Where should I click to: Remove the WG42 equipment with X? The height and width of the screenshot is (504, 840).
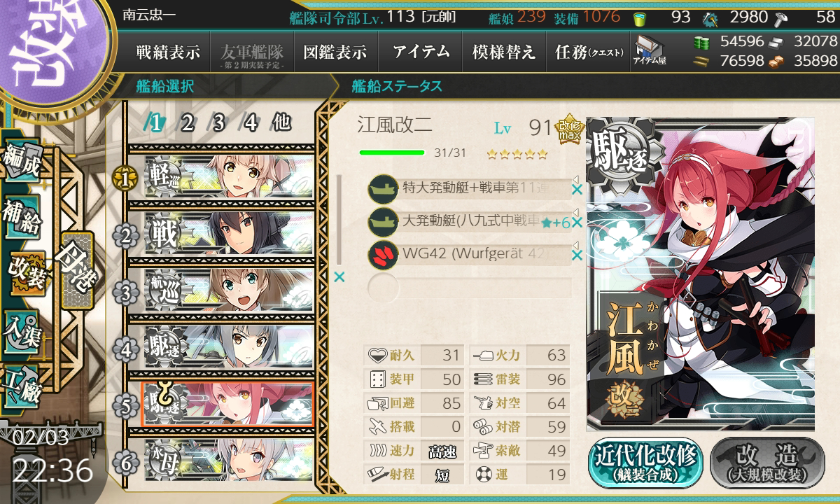click(577, 255)
